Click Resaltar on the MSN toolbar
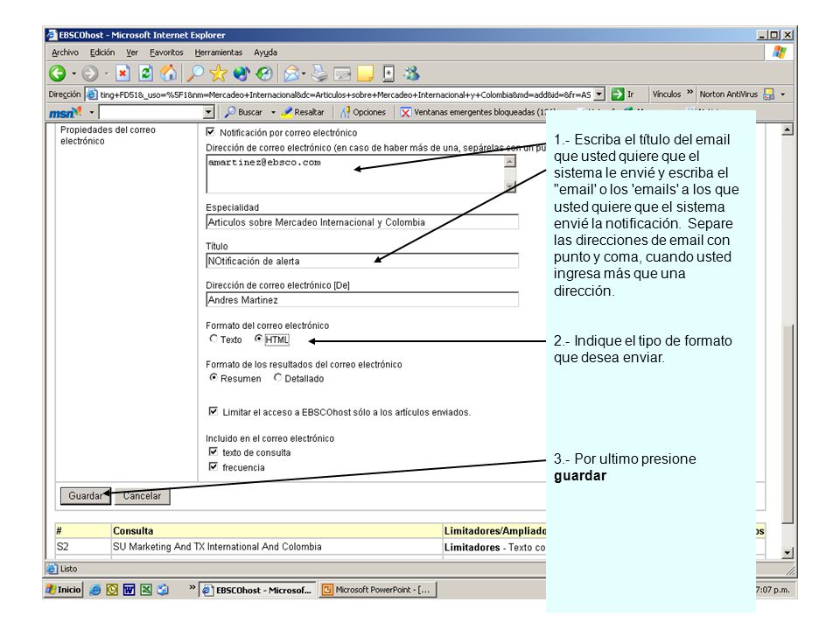Screen dimensions: 840x630 (303, 112)
